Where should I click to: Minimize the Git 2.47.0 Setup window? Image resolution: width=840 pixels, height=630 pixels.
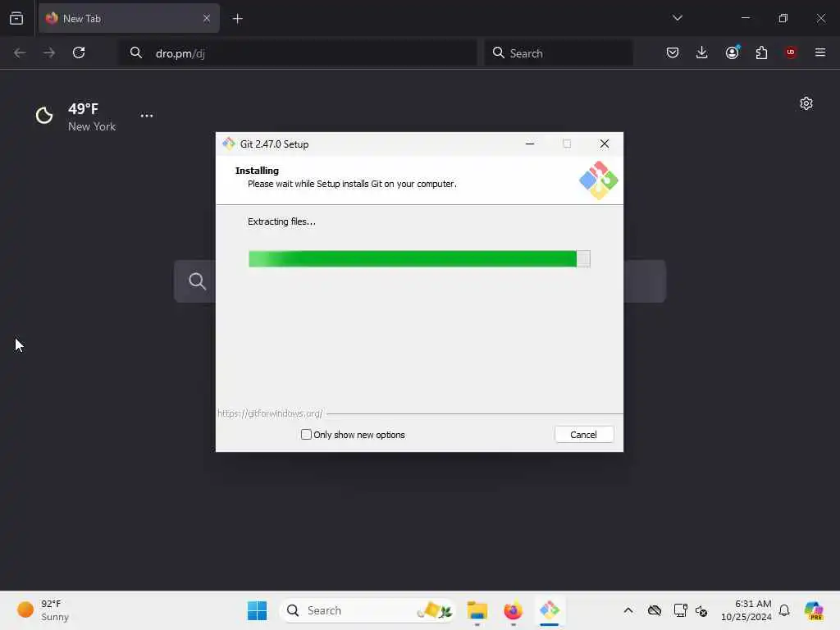click(530, 144)
